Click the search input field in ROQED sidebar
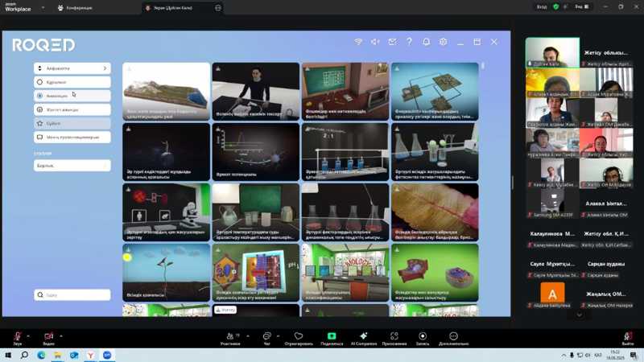The height and width of the screenshot is (362, 644). tap(72, 295)
